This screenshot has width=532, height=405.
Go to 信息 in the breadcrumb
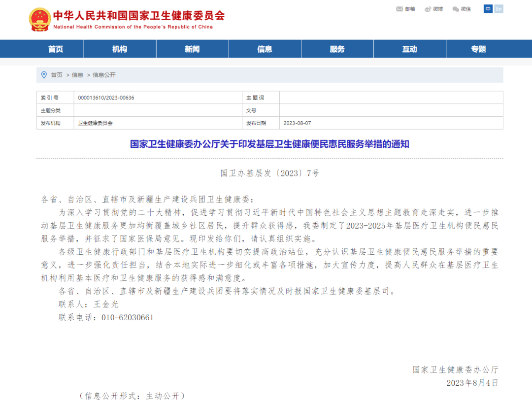click(x=77, y=75)
